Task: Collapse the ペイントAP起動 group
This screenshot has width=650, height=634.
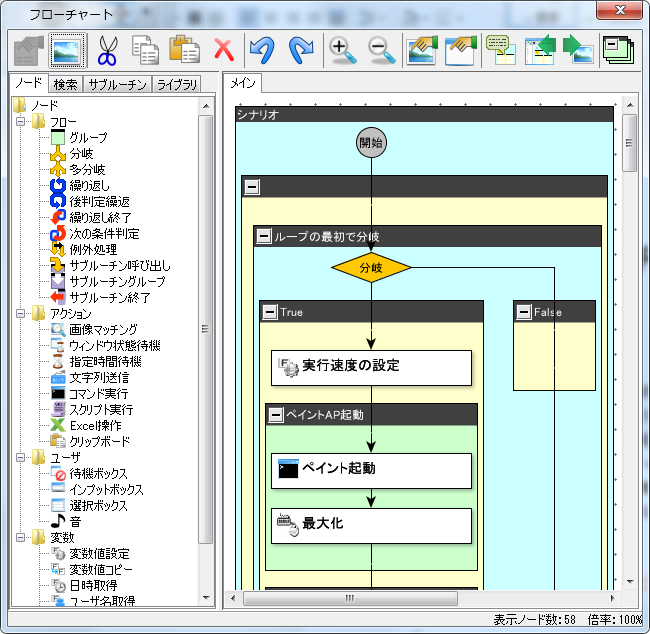Action: pyautogui.click(x=276, y=414)
